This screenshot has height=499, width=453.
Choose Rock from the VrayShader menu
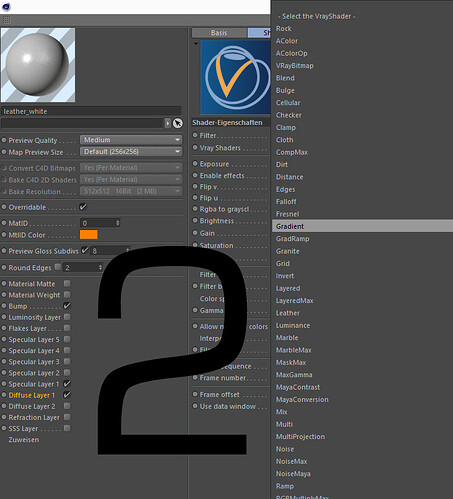284,29
